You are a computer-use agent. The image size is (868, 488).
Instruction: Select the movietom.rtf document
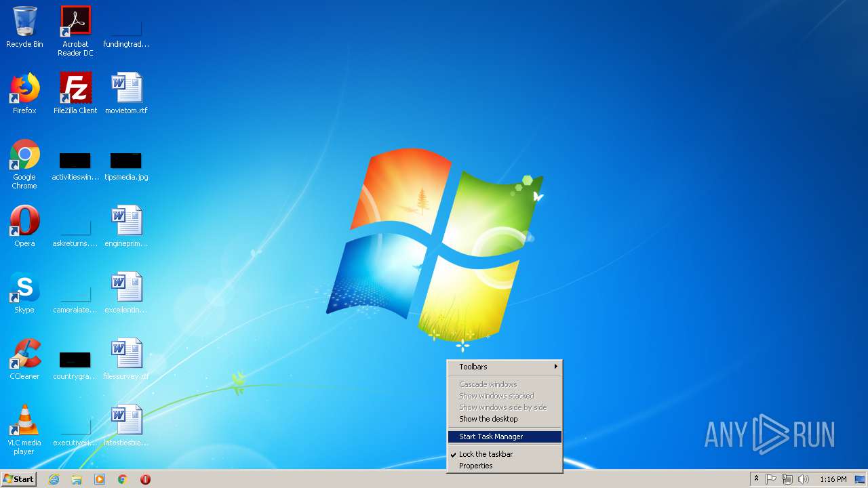(x=126, y=94)
